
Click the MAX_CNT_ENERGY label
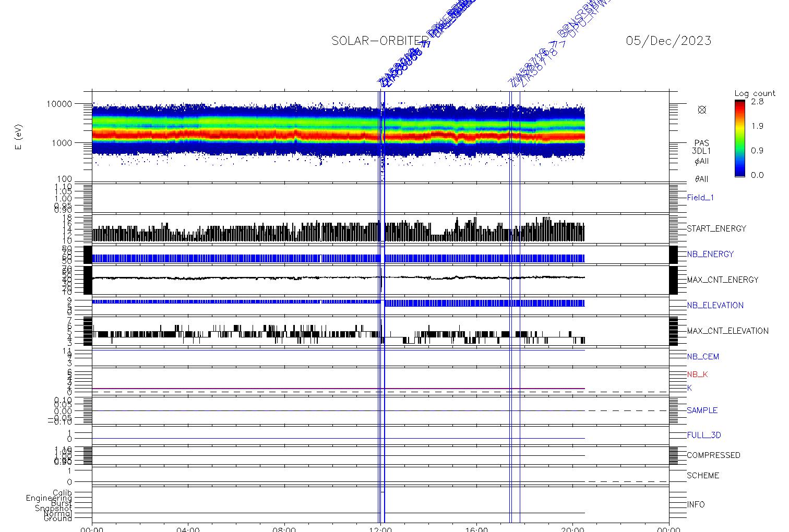click(x=723, y=280)
